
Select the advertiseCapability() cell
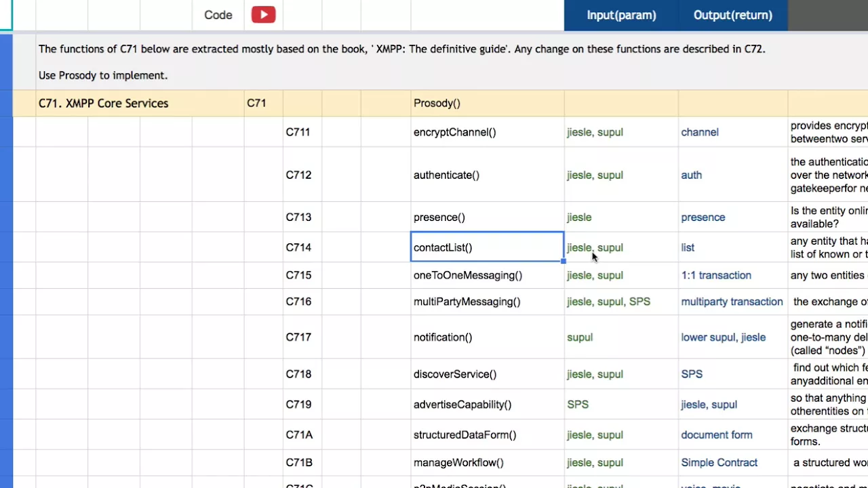487,405
